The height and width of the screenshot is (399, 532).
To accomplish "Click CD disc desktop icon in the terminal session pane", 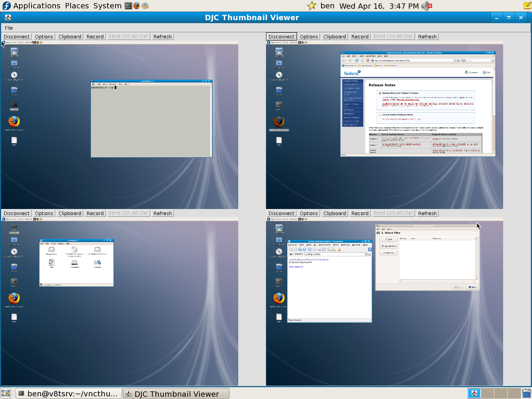I will [x=14, y=75].
